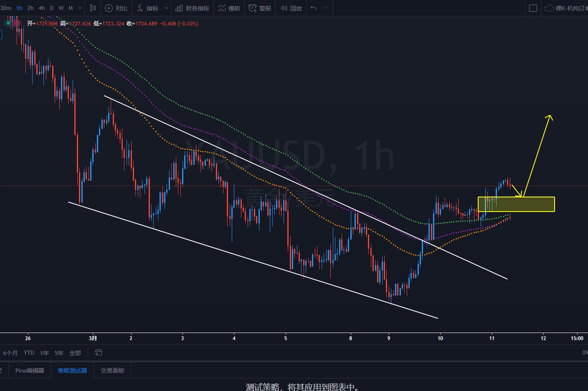Click the 15:00 label on time axis

[x=577, y=338]
